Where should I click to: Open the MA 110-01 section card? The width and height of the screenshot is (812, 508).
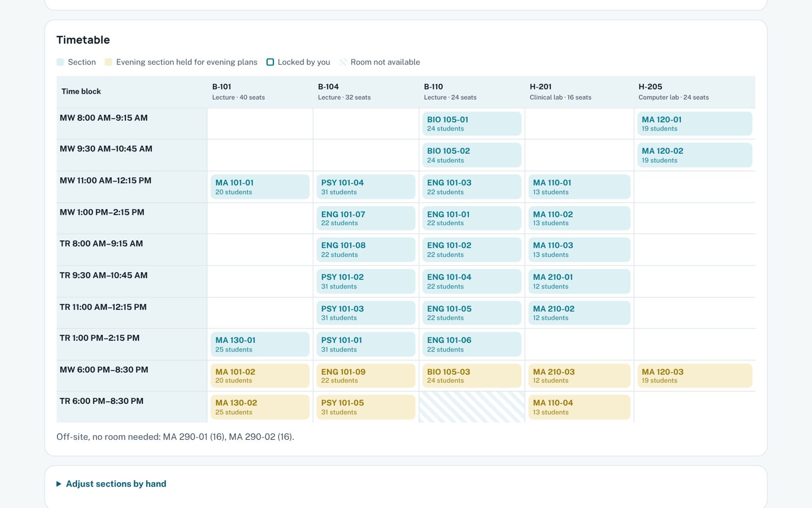tap(579, 187)
